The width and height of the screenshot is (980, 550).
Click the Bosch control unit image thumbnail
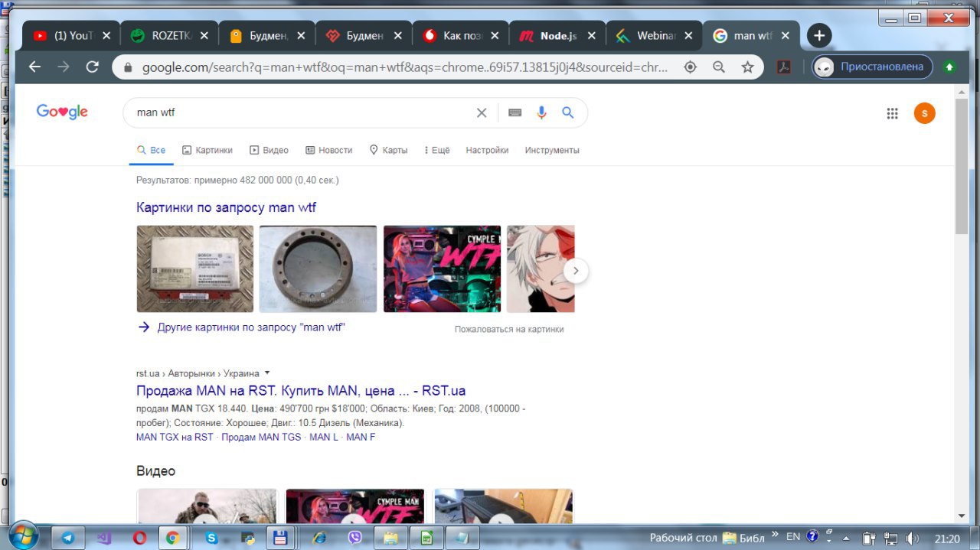click(194, 268)
